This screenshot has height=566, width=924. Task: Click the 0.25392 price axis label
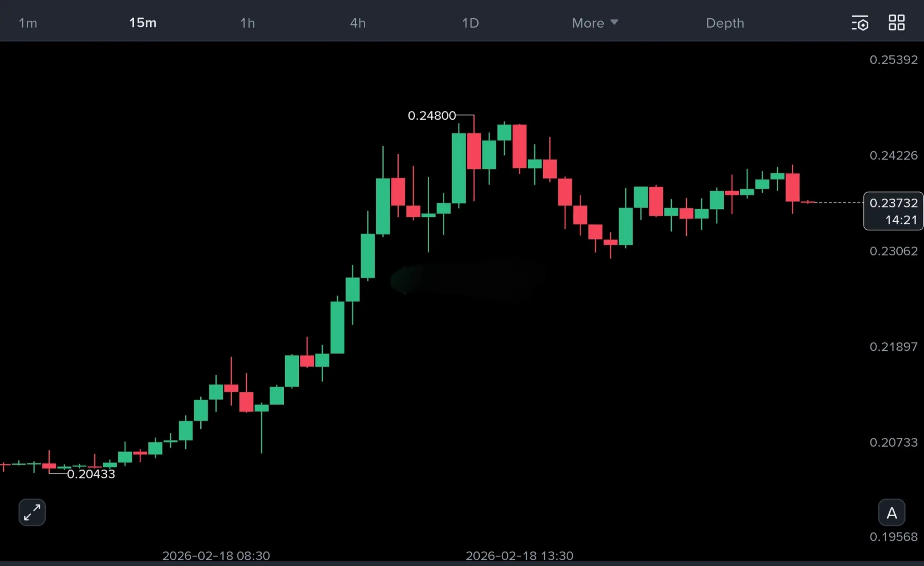[x=893, y=60]
